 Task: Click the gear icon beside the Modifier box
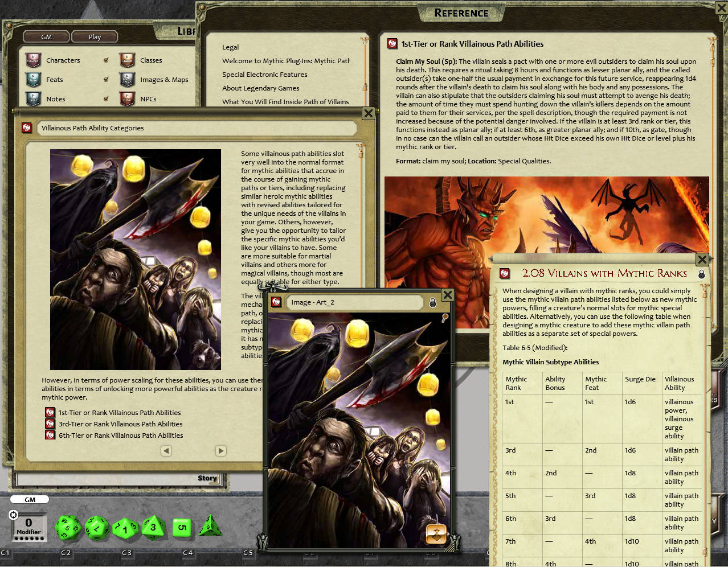[13, 514]
